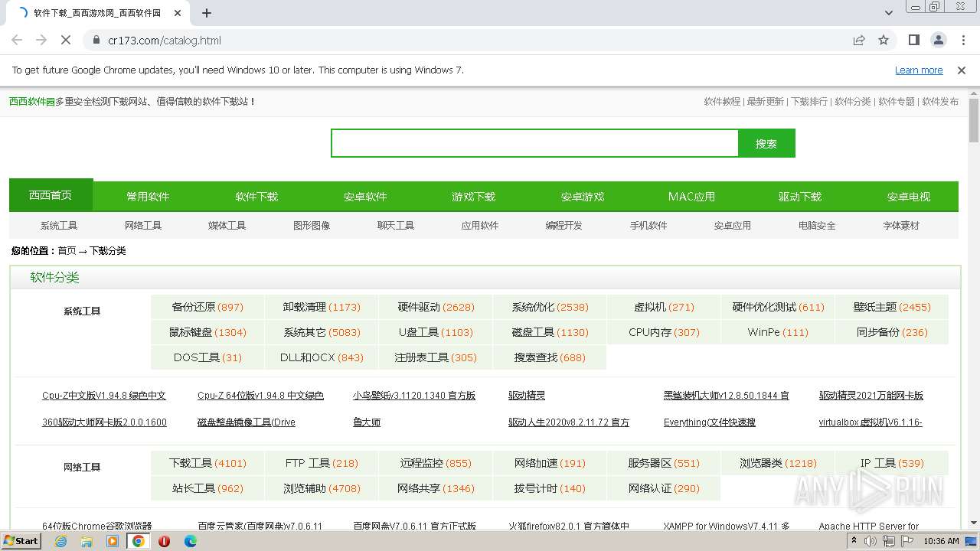Click the Chrome taskbar icon
The height and width of the screenshot is (551, 980).
(x=139, y=541)
